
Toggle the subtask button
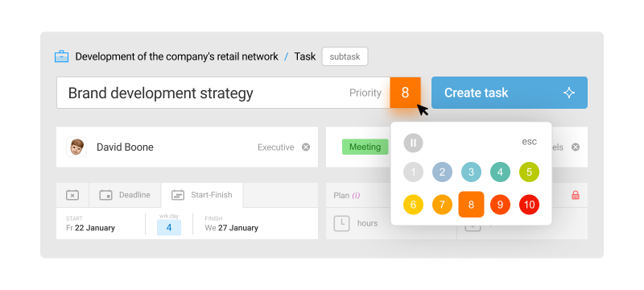pyautogui.click(x=345, y=56)
